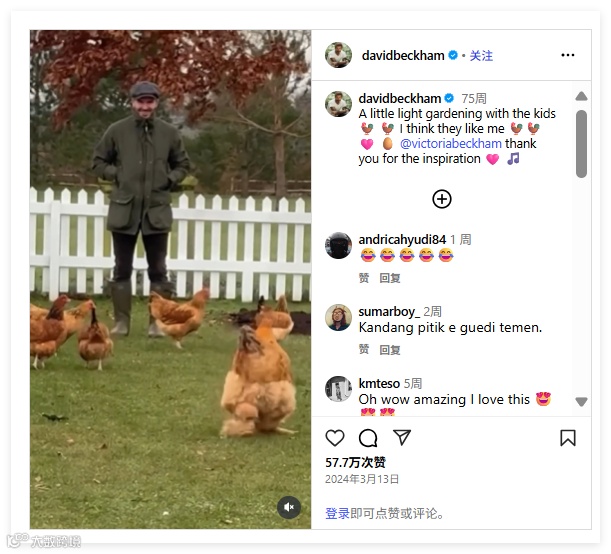The image size is (611, 554).
Task: Share post with paper plane icon
Action: coord(402,437)
